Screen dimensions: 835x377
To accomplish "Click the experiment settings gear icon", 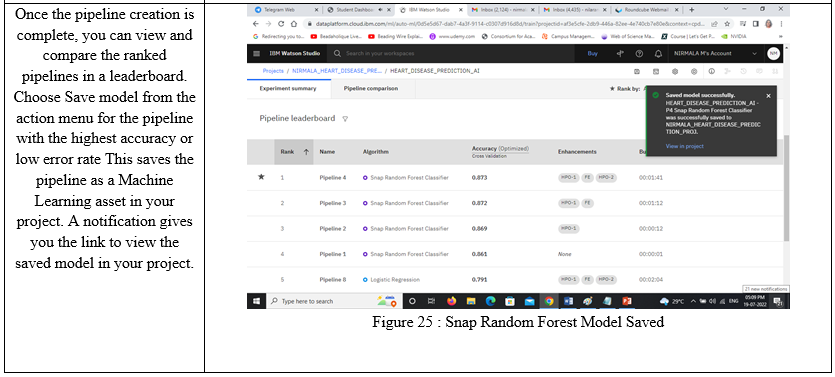I will [x=675, y=71].
